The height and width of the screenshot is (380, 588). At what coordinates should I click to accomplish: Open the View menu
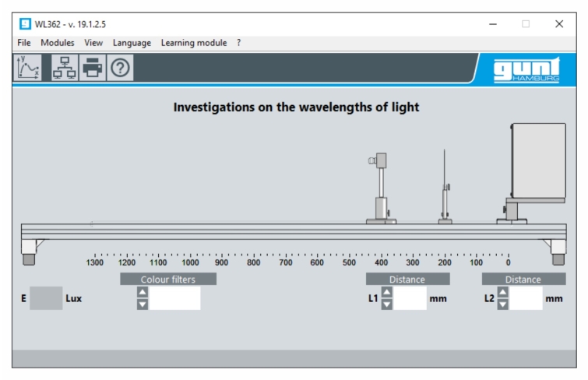(93, 43)
